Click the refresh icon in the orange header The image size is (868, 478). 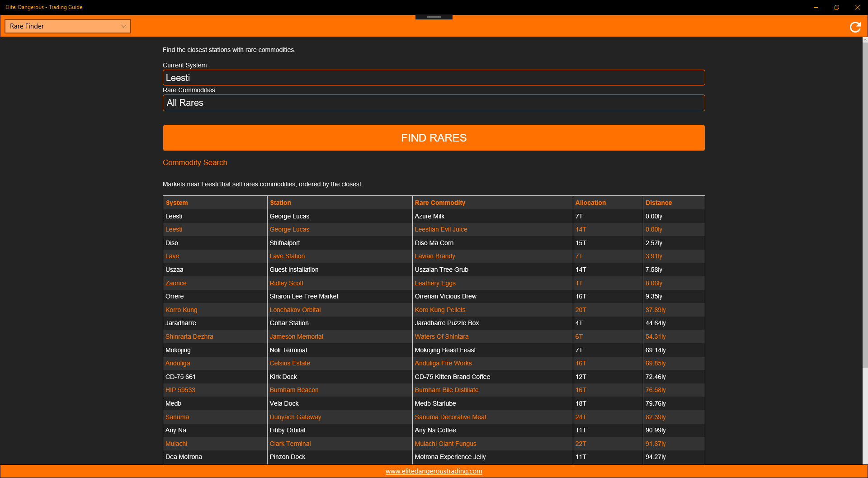[x=855, y=27]
